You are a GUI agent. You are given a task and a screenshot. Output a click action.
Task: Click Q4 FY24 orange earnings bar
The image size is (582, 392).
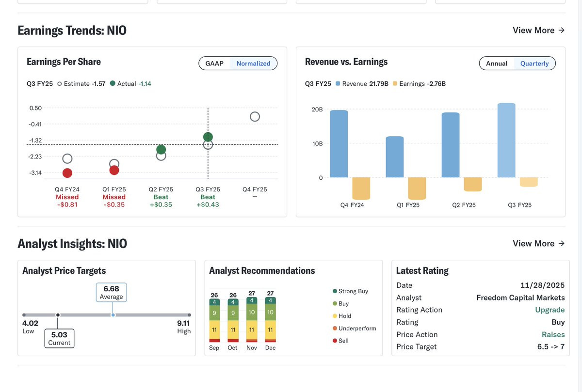[361, 188]
